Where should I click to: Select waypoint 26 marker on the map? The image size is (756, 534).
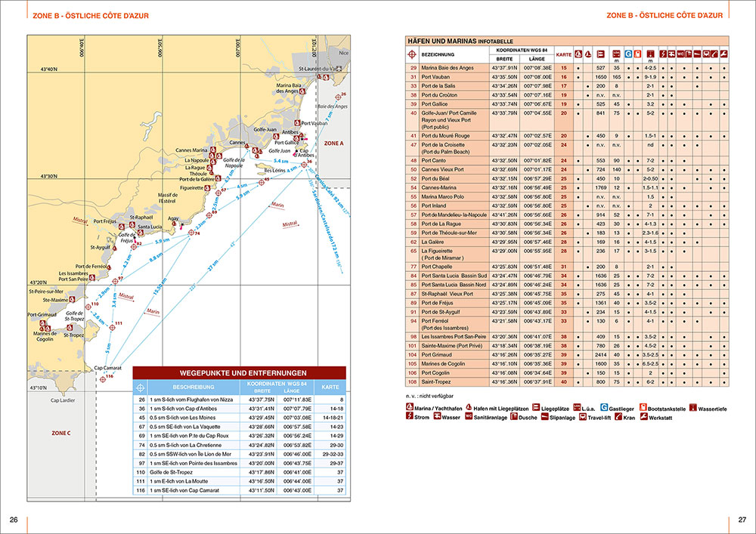[x=336, y=97]
